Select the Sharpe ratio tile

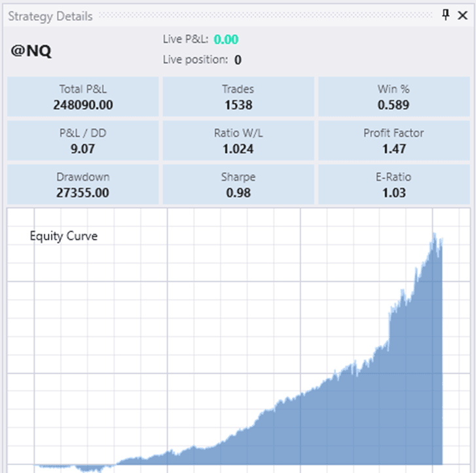click(238, 184)
